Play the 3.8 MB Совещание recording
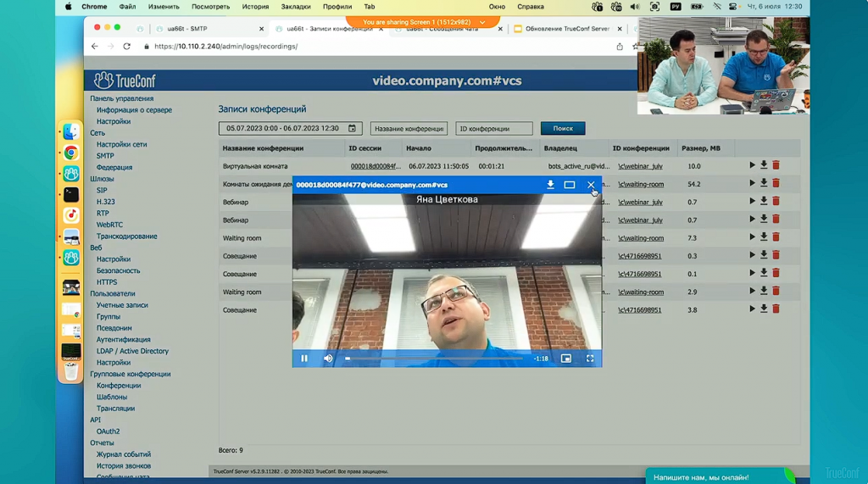Screen dimensions: 868x484 [752, 309]
